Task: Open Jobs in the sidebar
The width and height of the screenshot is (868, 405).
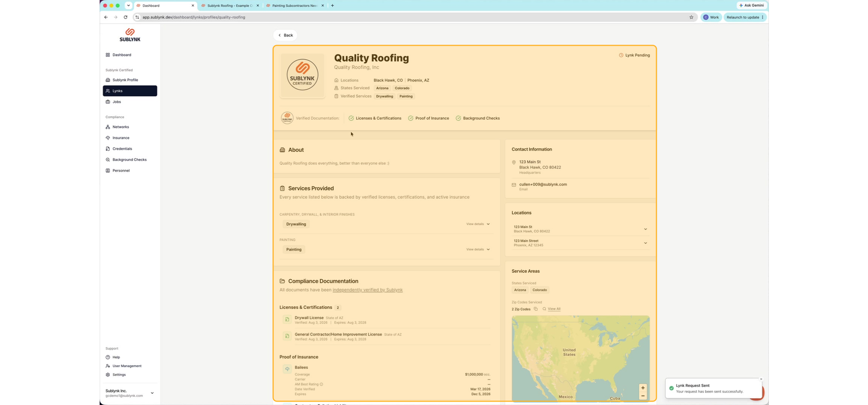Action: [x=130, y=102]
